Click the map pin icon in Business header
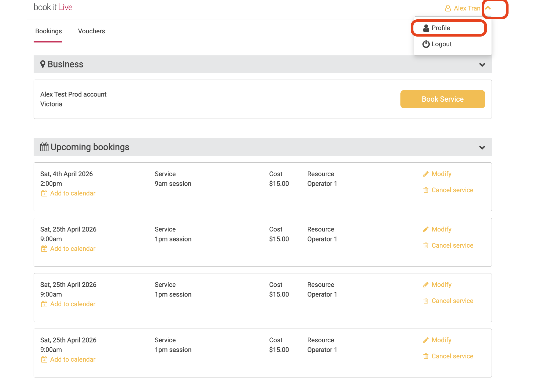Screen dimensions: 533x392 click(43, 64)
